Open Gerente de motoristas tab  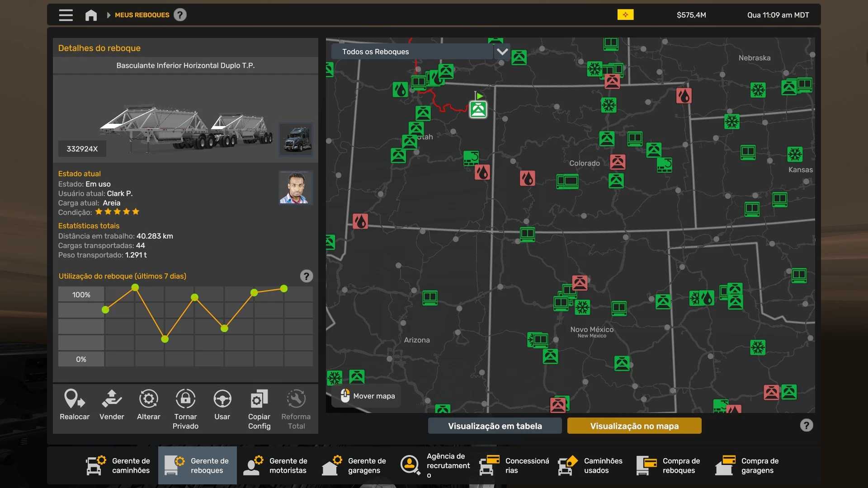(276, 465)
